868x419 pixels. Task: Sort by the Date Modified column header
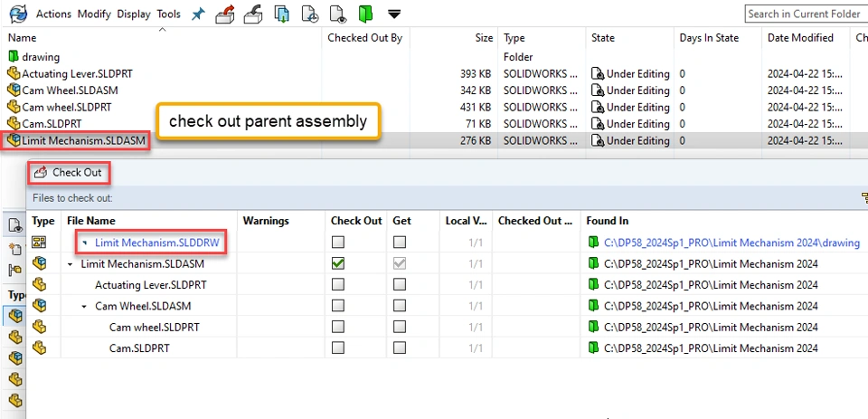point(800,38)
